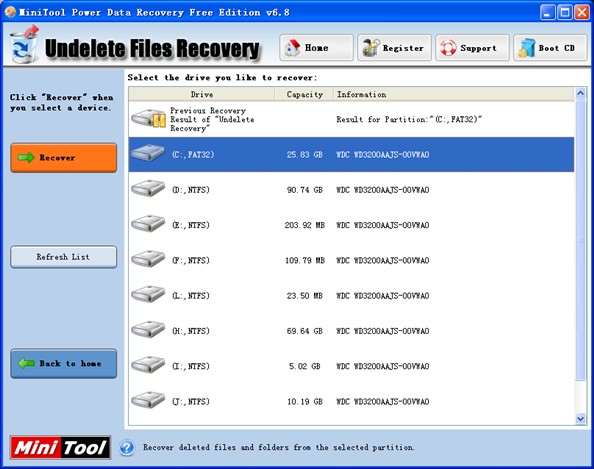Viewport: 594px width, 469px height.
Task: Close the MiniTool window
Action: pos(581,13)
